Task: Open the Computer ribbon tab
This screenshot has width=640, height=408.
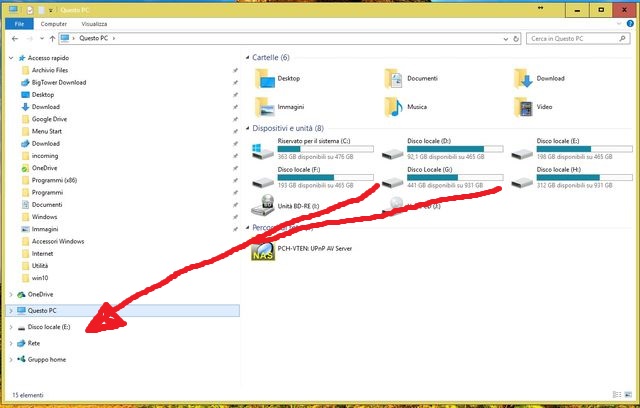Action: [53, 24]
